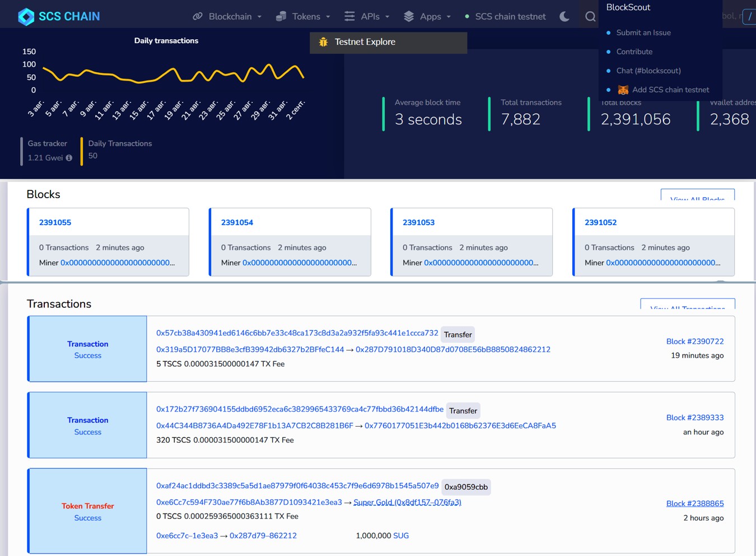Open short address 0x287d79–862212
This screenshot has height=556, width=756.
tap(263, 536)
